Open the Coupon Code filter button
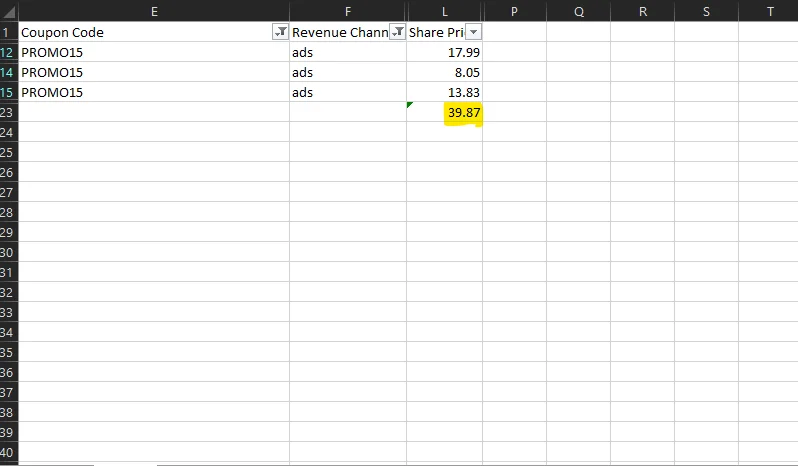 280,33
